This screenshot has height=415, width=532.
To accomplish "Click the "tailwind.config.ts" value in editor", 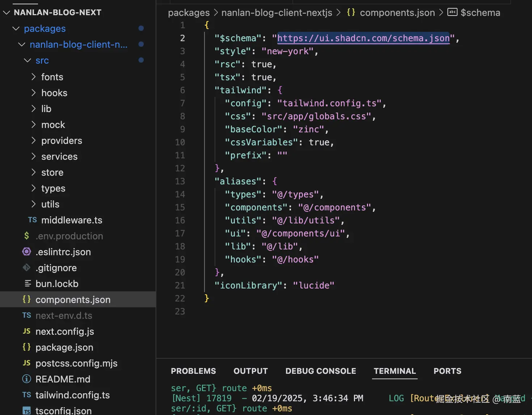I will pyautogui.click(x=329, y=103).
